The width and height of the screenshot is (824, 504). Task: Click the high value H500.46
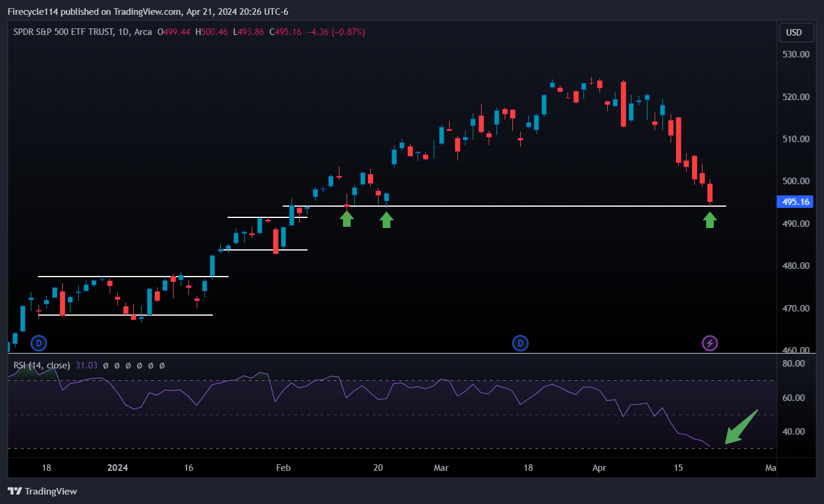(x=211, y=32)
